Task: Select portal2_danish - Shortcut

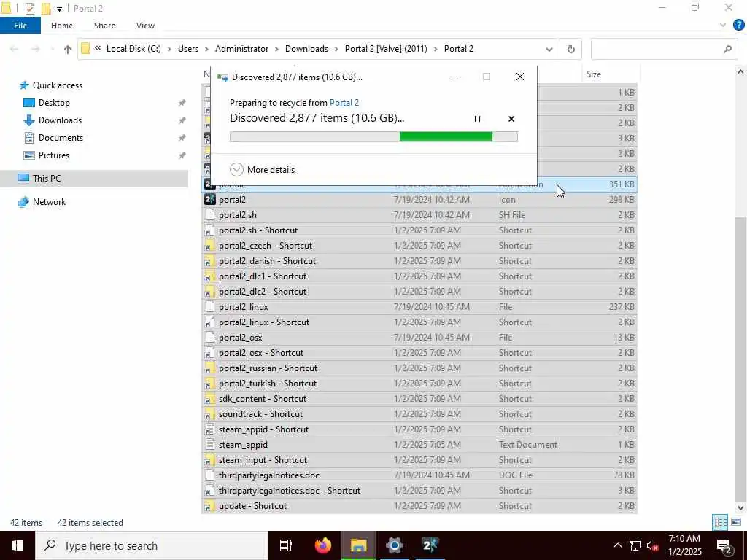Action: coord(419,261)
